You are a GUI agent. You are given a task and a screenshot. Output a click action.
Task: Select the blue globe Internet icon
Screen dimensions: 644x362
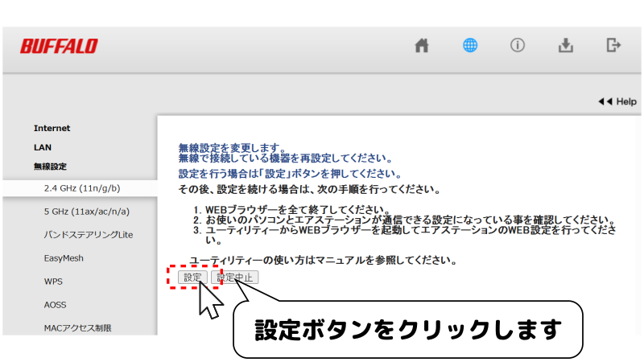pyautogui.click(x=470, y=45)
